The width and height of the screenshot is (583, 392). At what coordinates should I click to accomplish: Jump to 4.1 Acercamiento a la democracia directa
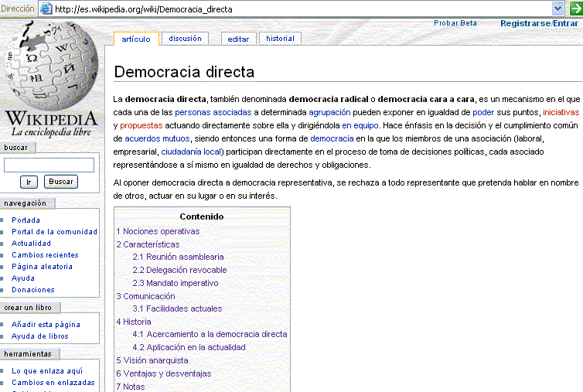tap(210, 334)
